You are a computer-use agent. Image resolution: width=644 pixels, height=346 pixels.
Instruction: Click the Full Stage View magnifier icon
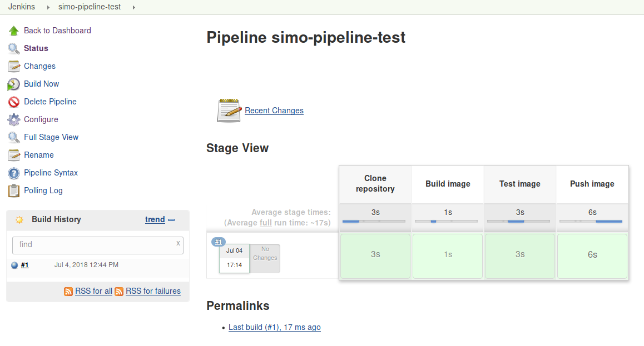tap(13, 137)
